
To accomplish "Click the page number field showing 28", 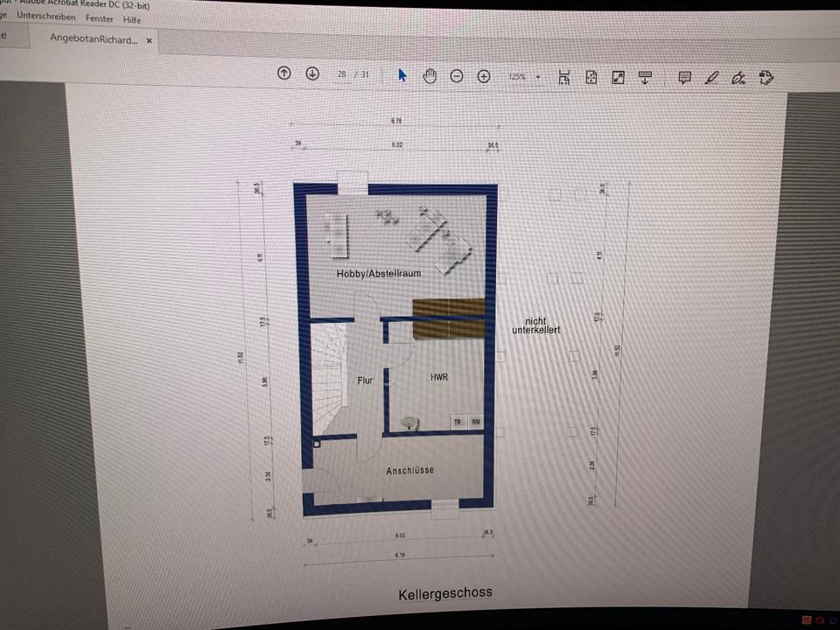I will (x=341, y=74).
